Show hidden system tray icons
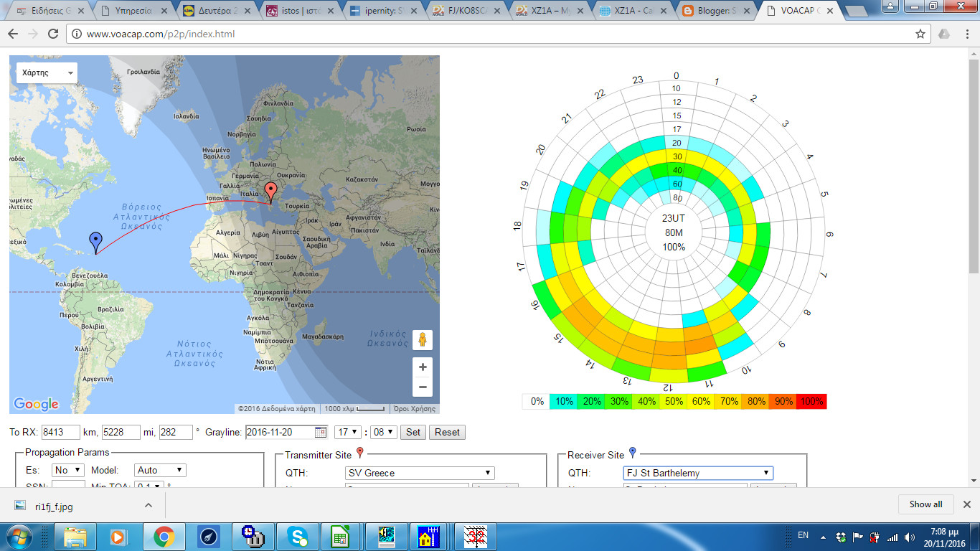 pos(822,537)
